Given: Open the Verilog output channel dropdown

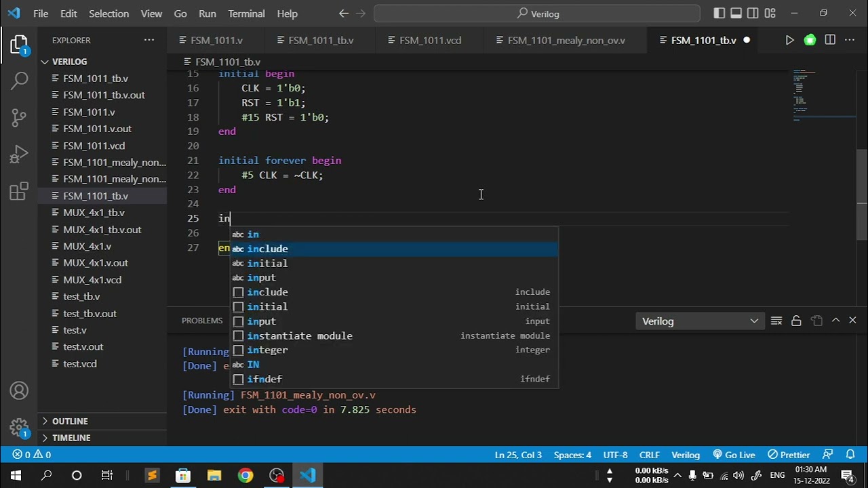Looking at the screenshot, I should pos(700,321).
